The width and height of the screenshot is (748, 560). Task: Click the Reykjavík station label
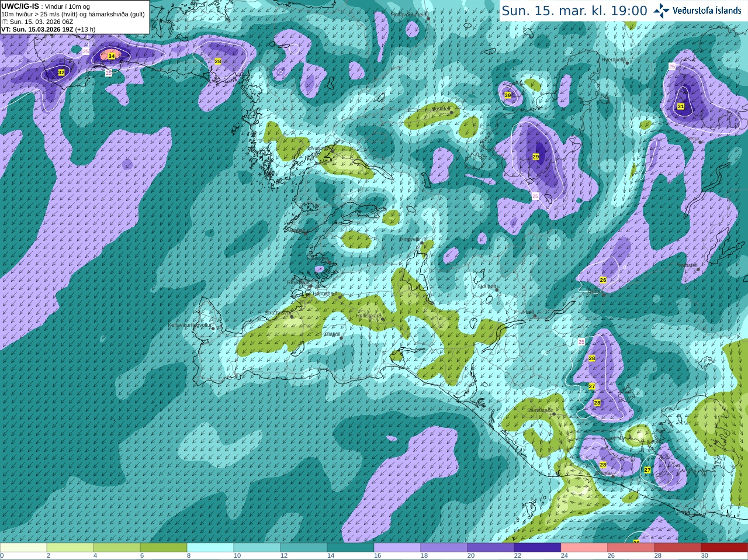point(297,282)
